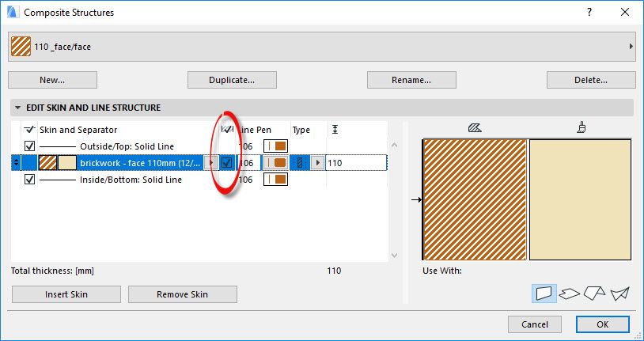Image resolution: width=644 pixels, height=341 pixels.
Task: Open line pen selector for Inside/Bottom line
Action: 275,180
